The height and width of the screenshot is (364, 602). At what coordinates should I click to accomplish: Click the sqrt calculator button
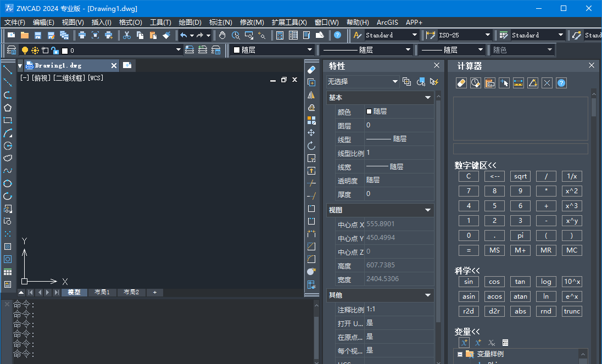[x=520, y=176]
